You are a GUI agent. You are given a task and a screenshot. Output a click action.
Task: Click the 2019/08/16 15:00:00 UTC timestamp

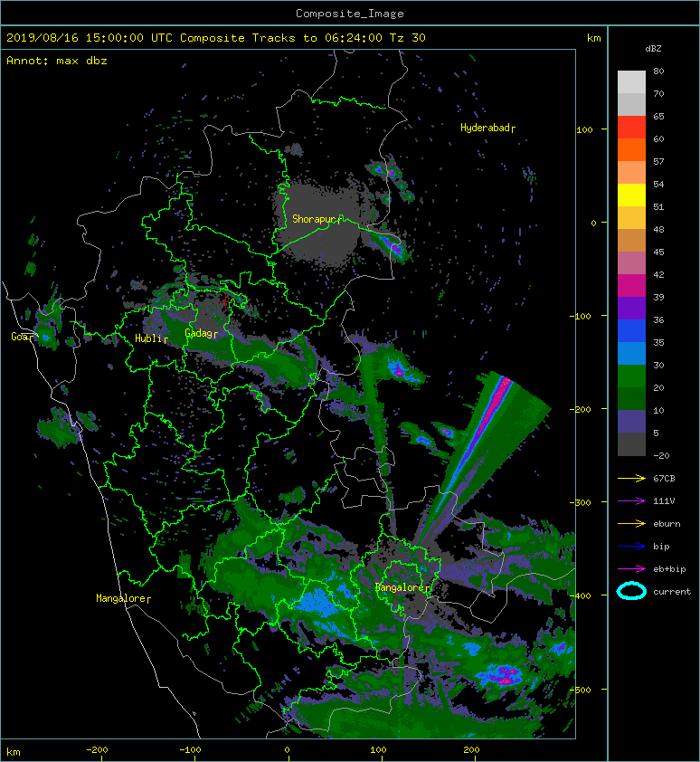tap(90, 38)
